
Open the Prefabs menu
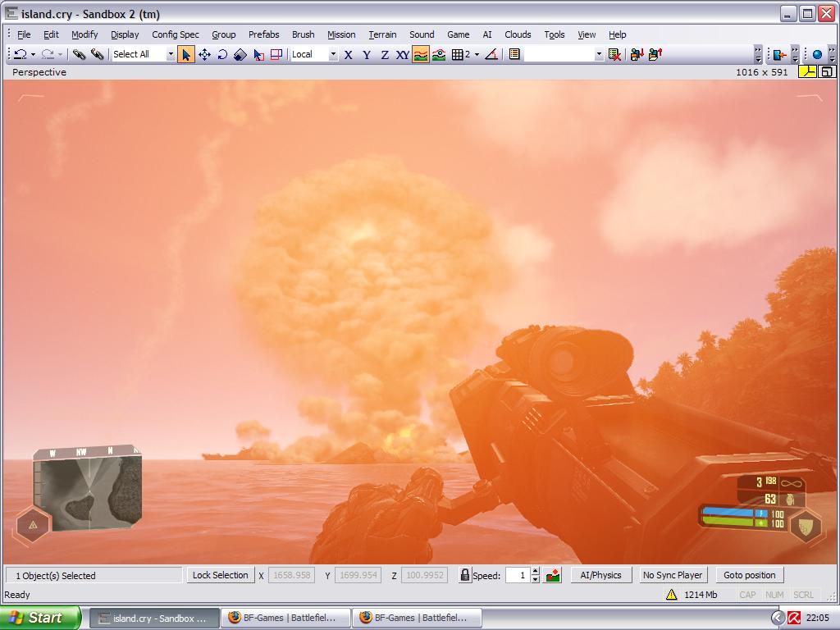(x=263, y=34)
